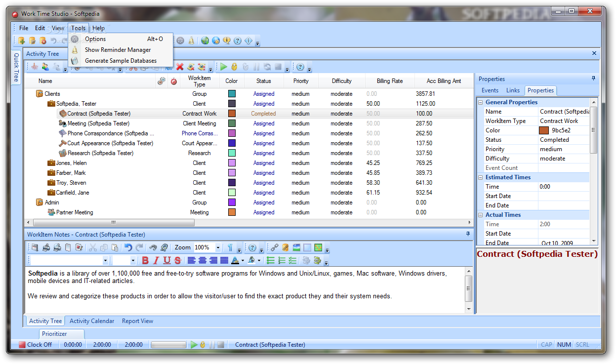Click the Print icon in notes toolbar
The width and height of the screenshot is (616, 364).
46,247
